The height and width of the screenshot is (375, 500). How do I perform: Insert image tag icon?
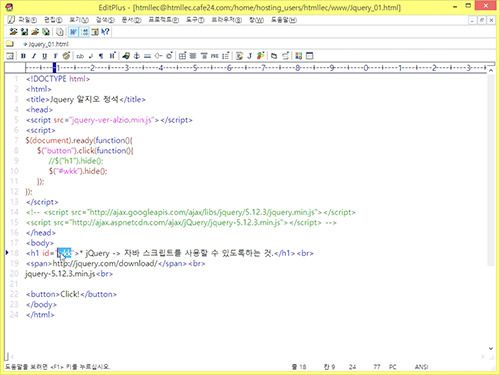pyautogui.click(x=126, y=56)
